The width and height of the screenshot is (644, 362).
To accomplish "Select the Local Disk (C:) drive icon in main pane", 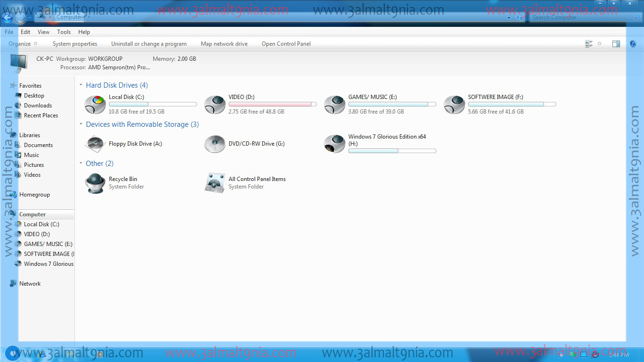I will pos(95,104).
